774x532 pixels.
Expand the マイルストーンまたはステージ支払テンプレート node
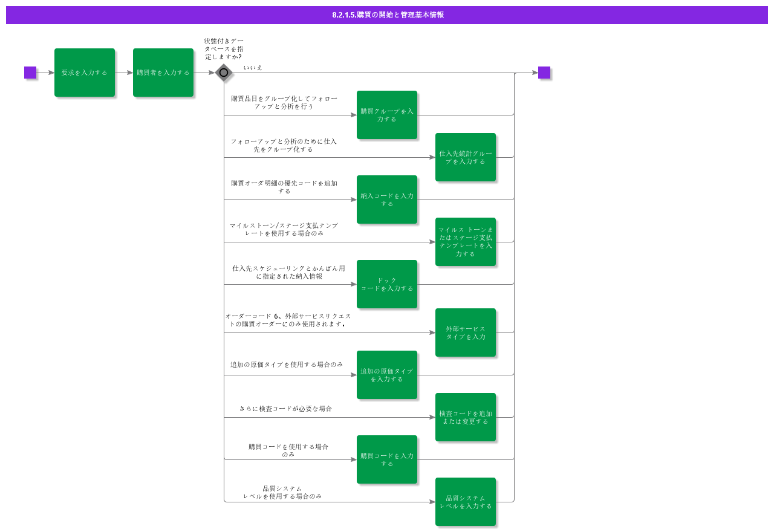(466, 242)
